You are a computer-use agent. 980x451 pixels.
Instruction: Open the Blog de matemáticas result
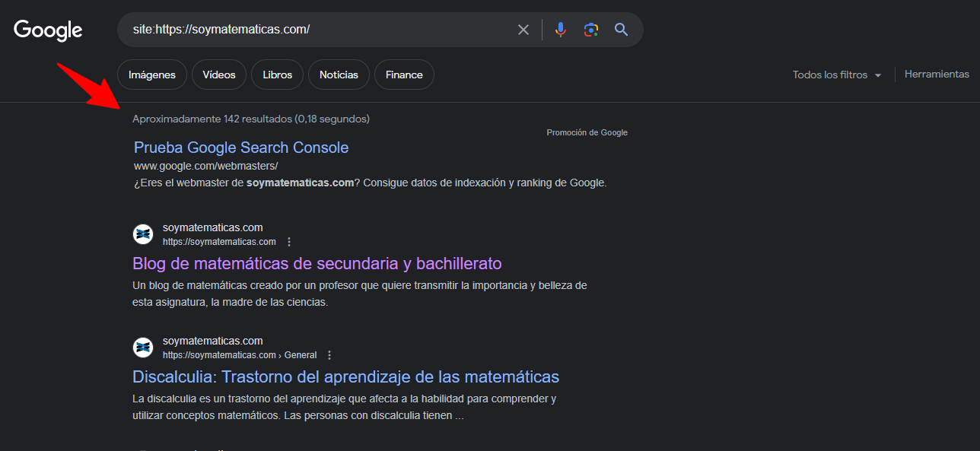[317, 263]
